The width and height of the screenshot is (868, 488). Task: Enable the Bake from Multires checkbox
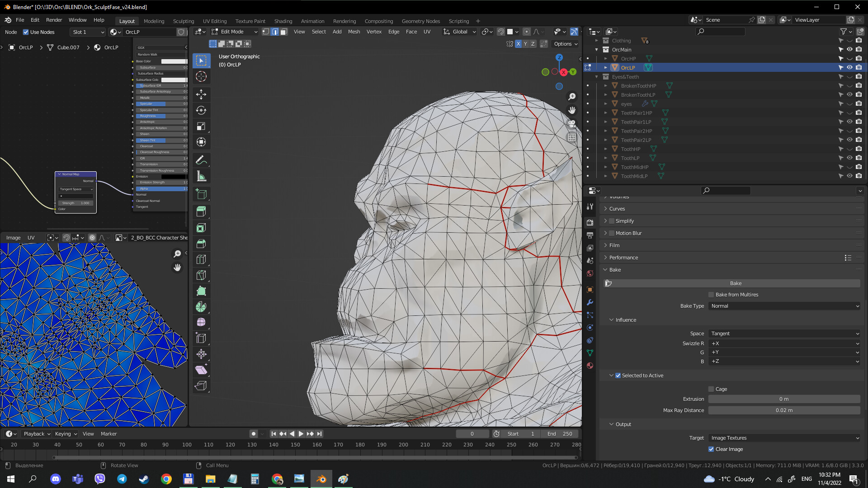pyautogui.click(x=711, y=294)
